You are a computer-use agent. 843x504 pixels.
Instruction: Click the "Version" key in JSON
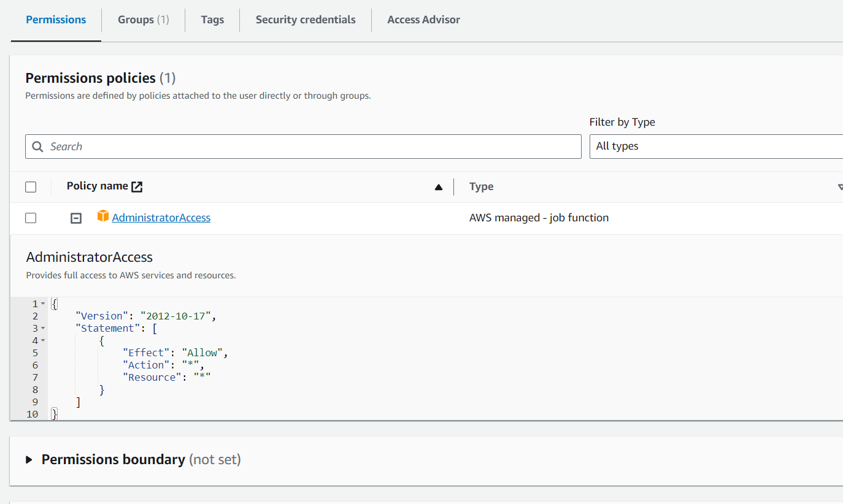coord(102,316)
